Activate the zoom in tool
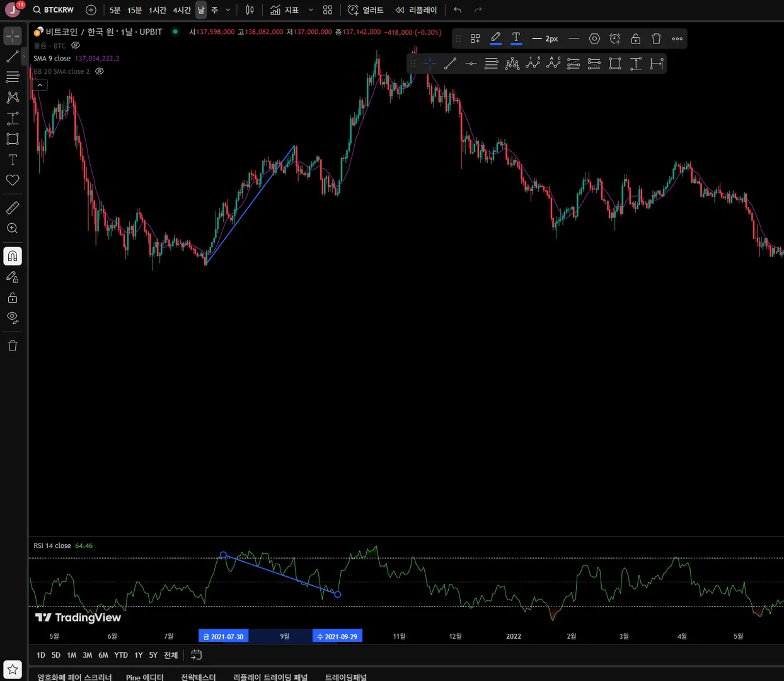 pos(13,228)
